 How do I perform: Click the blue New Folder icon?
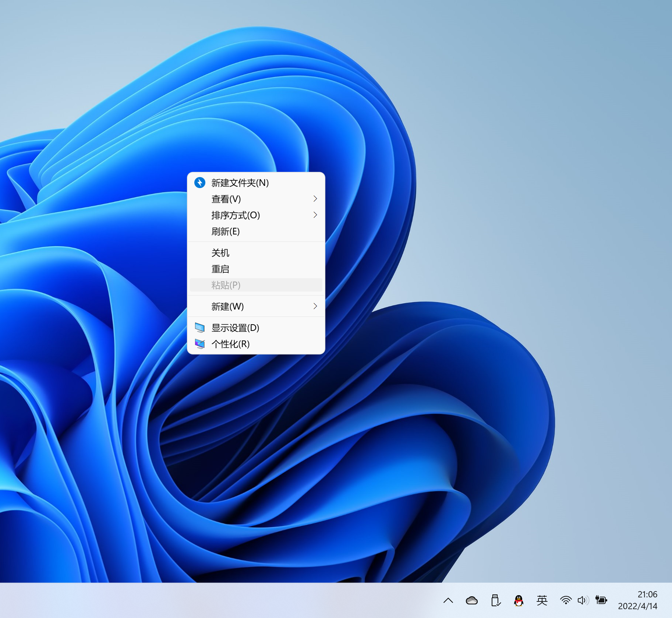(x=200, y=183)
